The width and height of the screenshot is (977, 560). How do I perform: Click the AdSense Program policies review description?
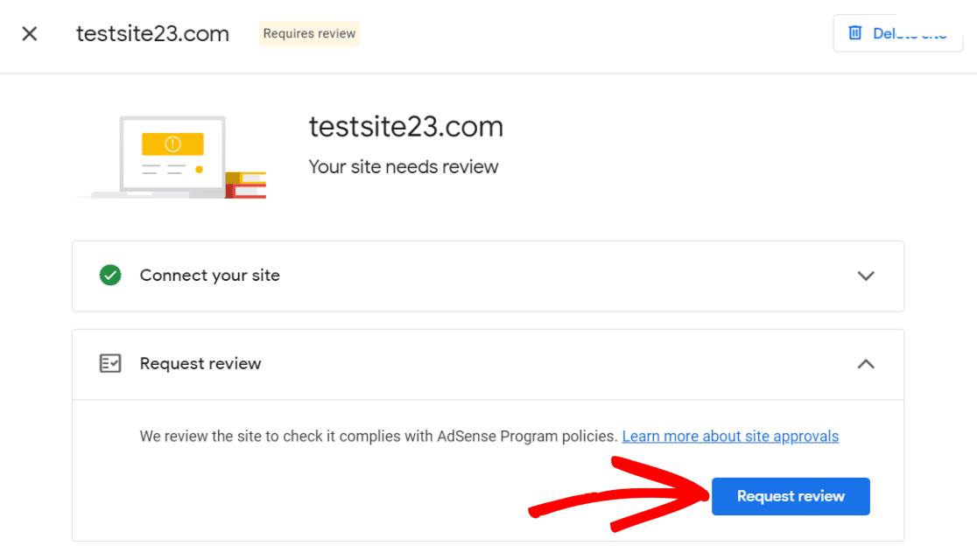point(376,436)
